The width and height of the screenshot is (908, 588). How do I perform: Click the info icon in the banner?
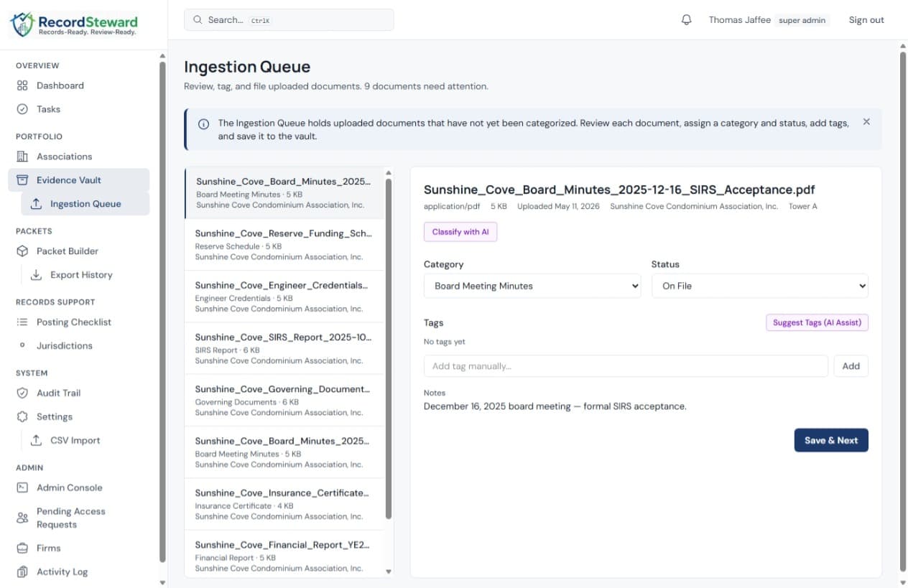pos(204,123)
